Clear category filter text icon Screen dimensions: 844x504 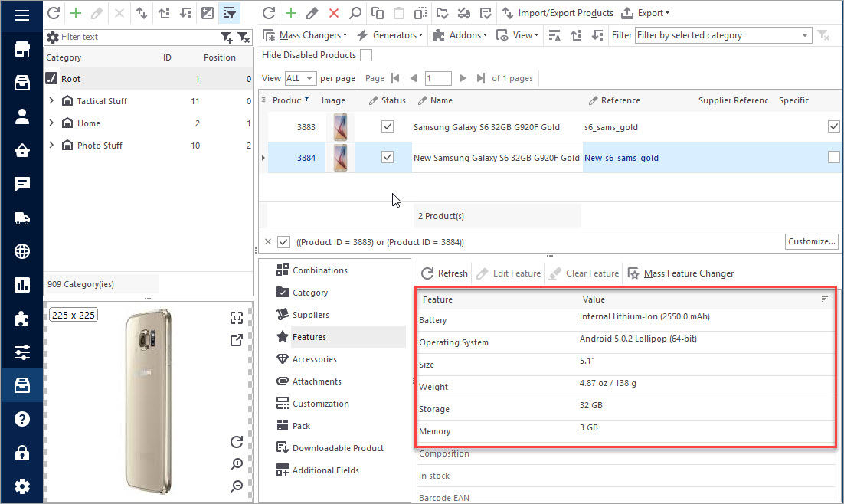coord(244,38)
